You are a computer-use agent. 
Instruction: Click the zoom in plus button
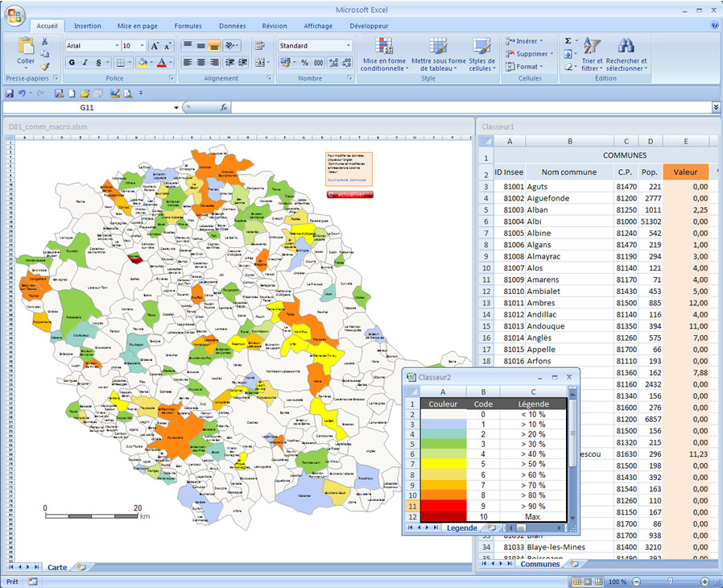(x=705, y=582)
